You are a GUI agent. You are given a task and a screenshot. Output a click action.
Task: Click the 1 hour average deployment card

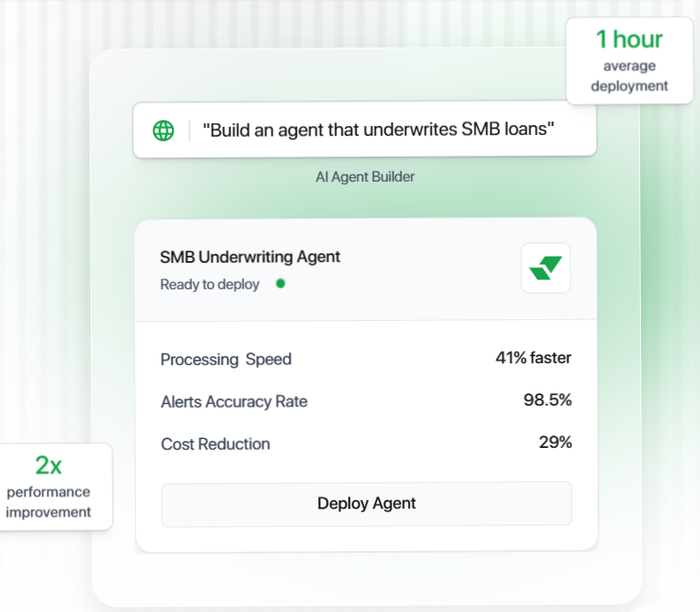coord(629,61)
